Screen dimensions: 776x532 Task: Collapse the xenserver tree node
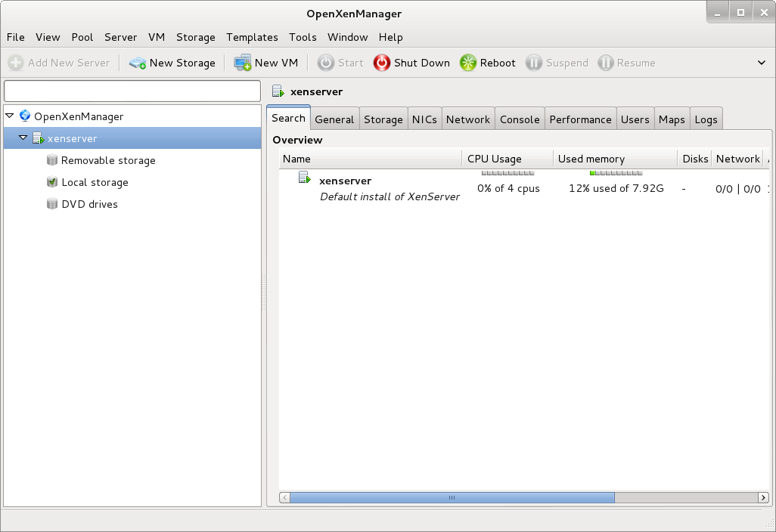23,138
